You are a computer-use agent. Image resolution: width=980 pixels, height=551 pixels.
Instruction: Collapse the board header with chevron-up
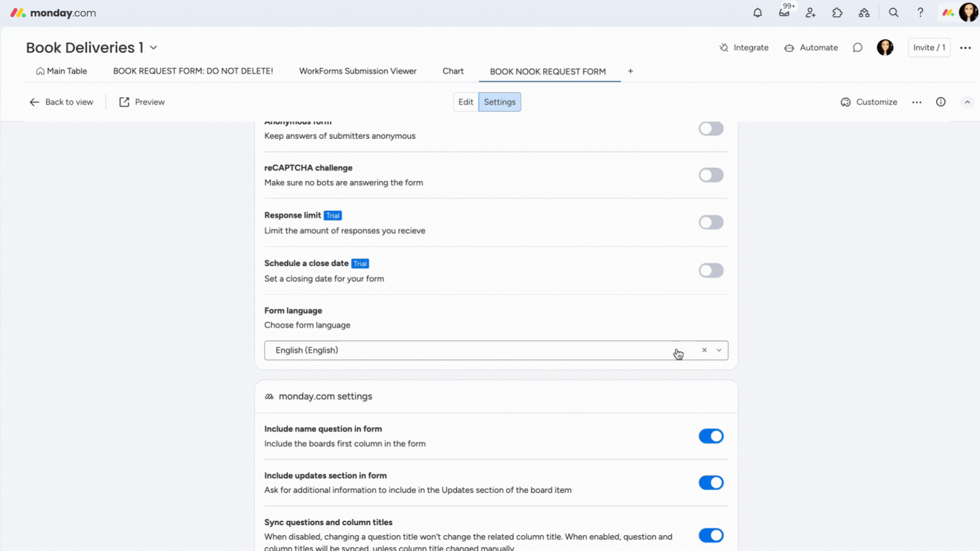point(967,102)
